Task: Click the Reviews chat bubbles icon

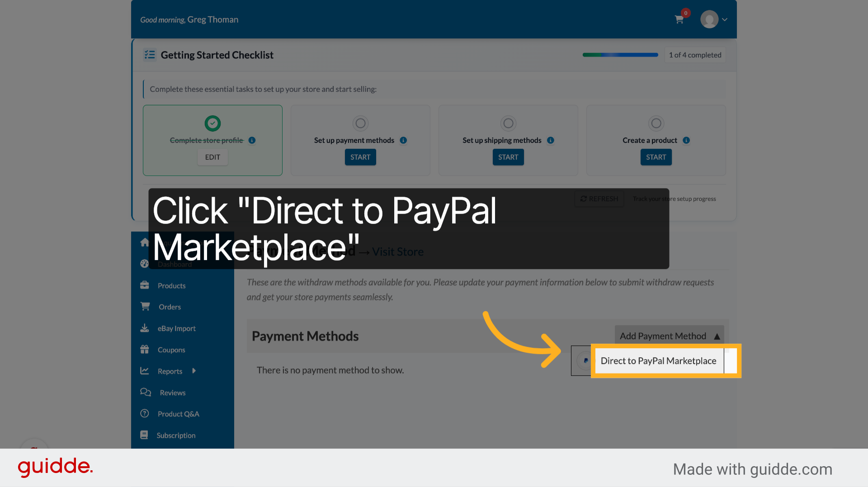Action: click(146, 392)
